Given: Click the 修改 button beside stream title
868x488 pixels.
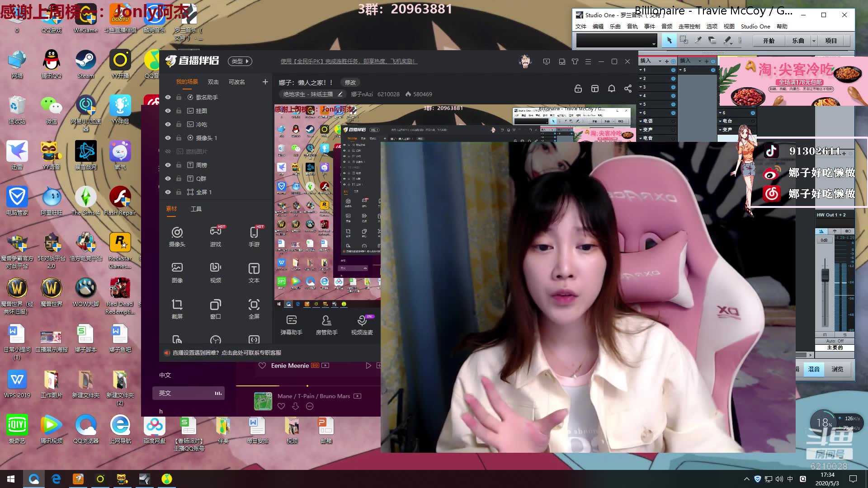Looking at the screenshot, I should tap(350, 82).
